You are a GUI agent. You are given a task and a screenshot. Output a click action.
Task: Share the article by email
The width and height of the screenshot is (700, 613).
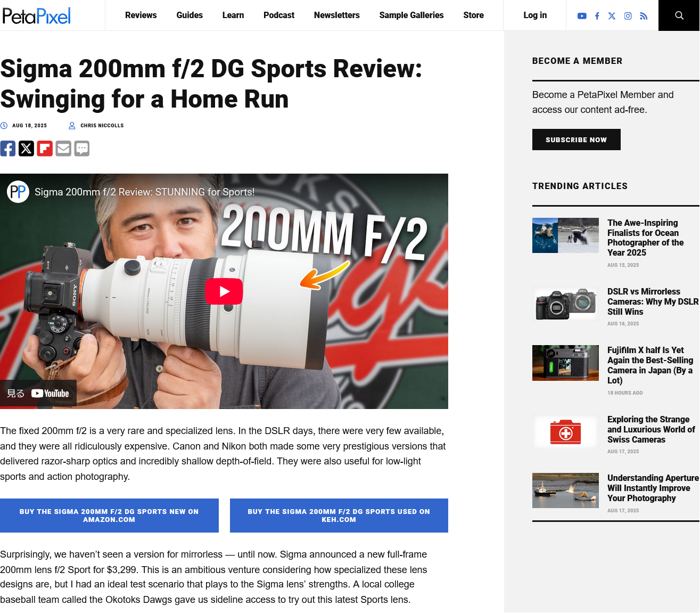point(63,149)
